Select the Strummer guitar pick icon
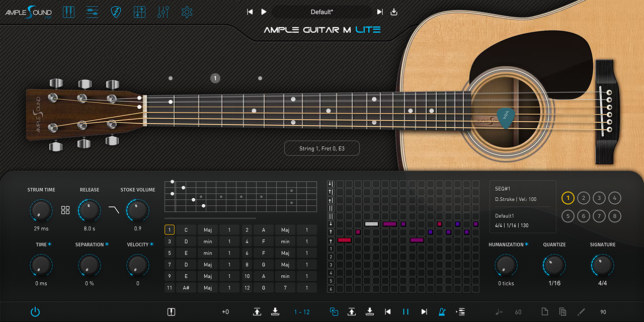This screenshot has width=644, height=322. 116,12
